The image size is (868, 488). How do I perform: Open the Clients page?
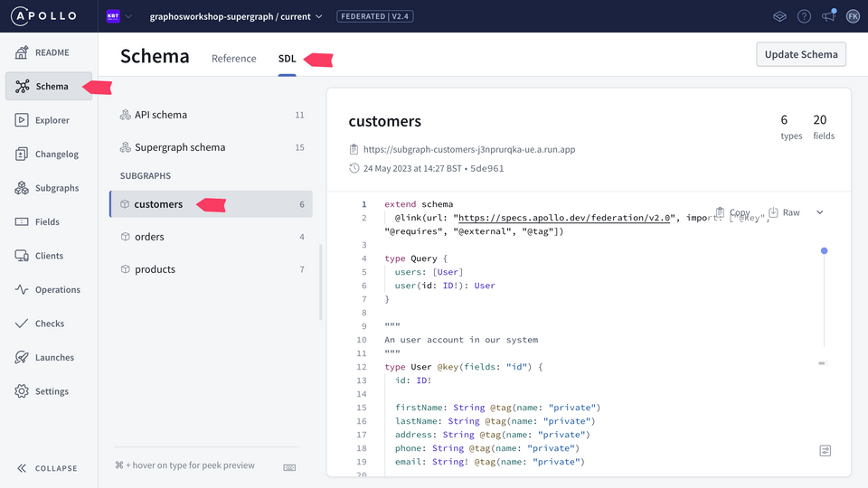pyautogui.click(x=49, y=256)
